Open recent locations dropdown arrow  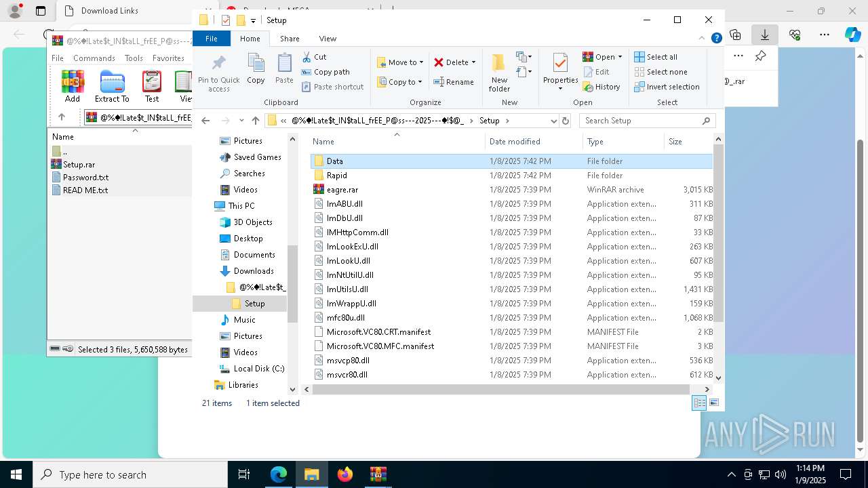coord(241,121)
